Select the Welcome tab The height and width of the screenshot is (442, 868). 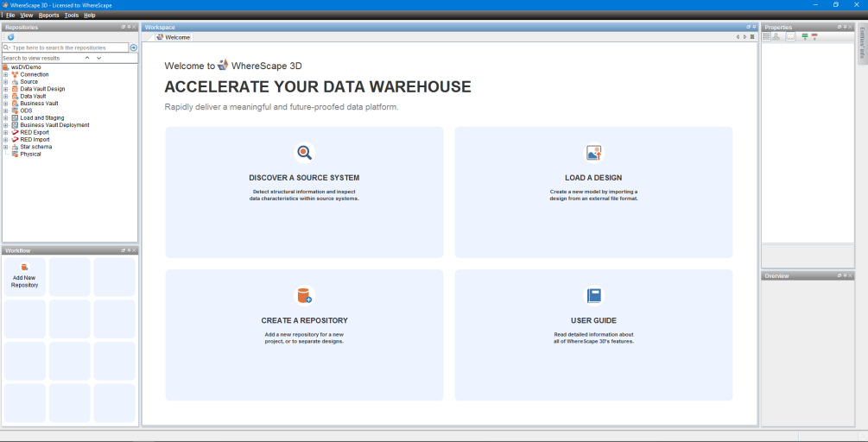point(174,37)
